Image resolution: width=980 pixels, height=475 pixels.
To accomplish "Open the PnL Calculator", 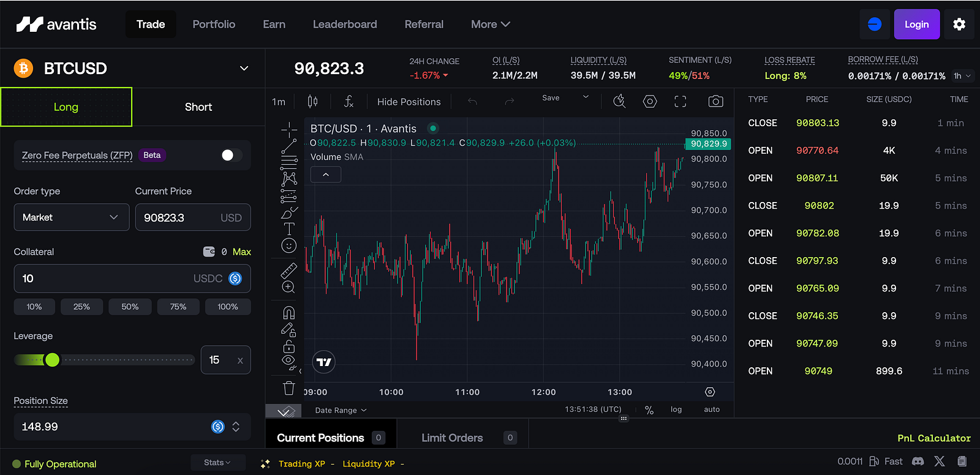I will [934, 438].
